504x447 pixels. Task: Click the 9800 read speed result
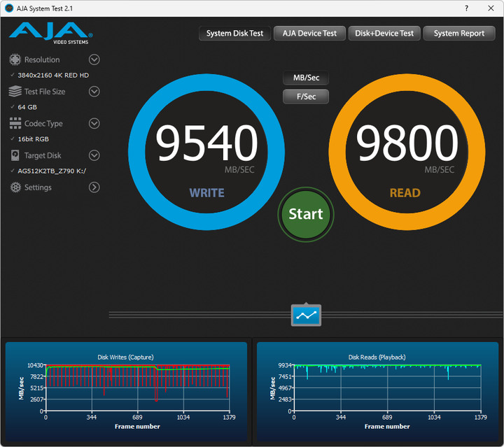[x=407, y=143]
